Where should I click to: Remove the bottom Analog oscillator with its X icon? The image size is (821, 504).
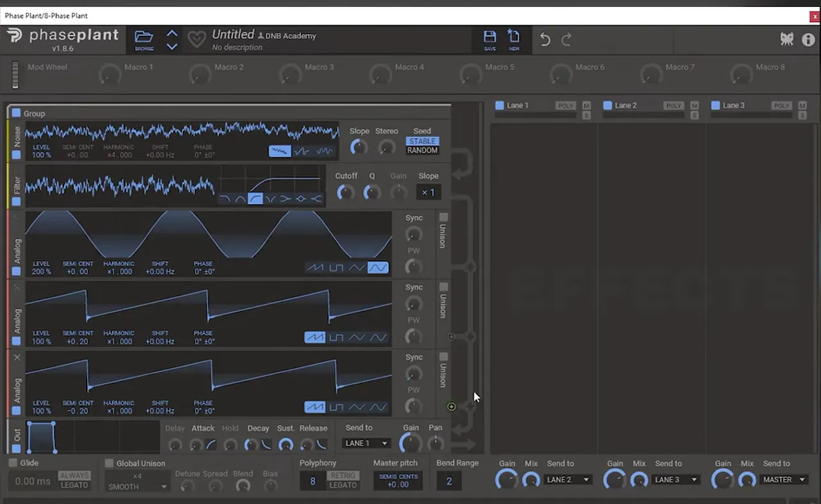click(x=17, y=357)
